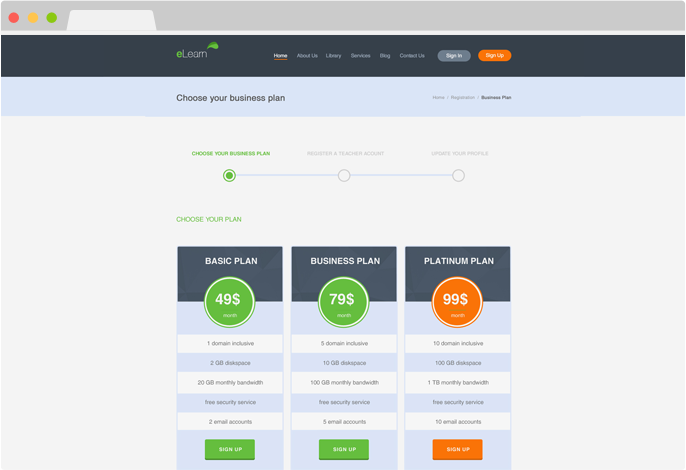The width and height of the screenshot is (686, 470).
Task: Go to the Library page
Action: (334, 56)
